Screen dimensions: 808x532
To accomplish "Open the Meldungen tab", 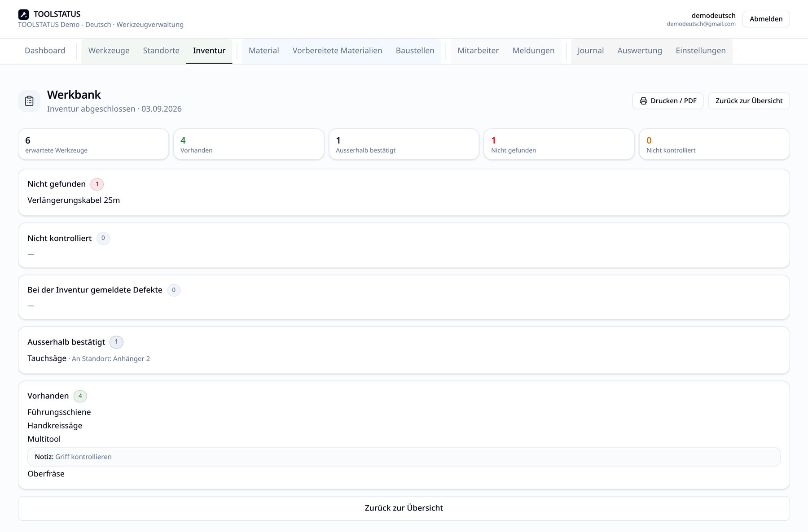I will [533, 51].
